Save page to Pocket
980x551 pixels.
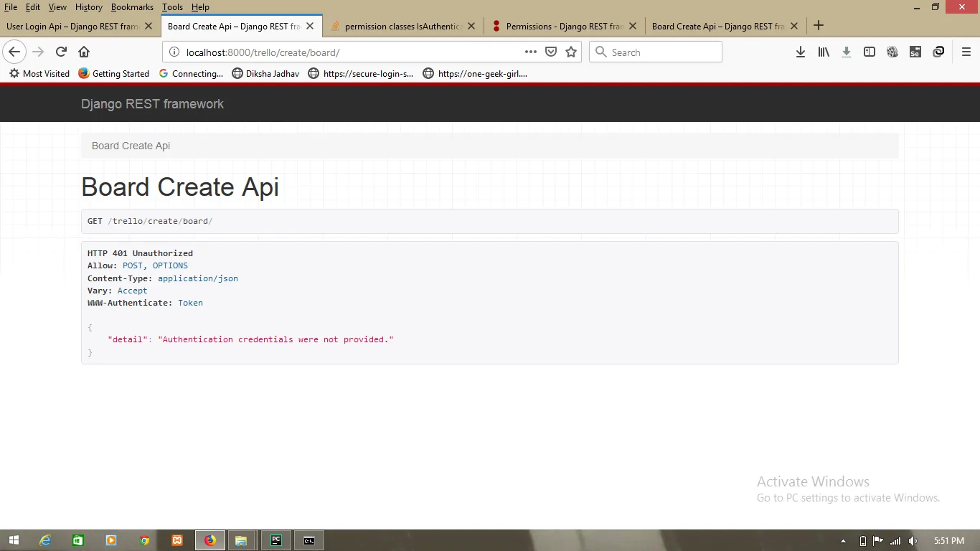(551, 52)
